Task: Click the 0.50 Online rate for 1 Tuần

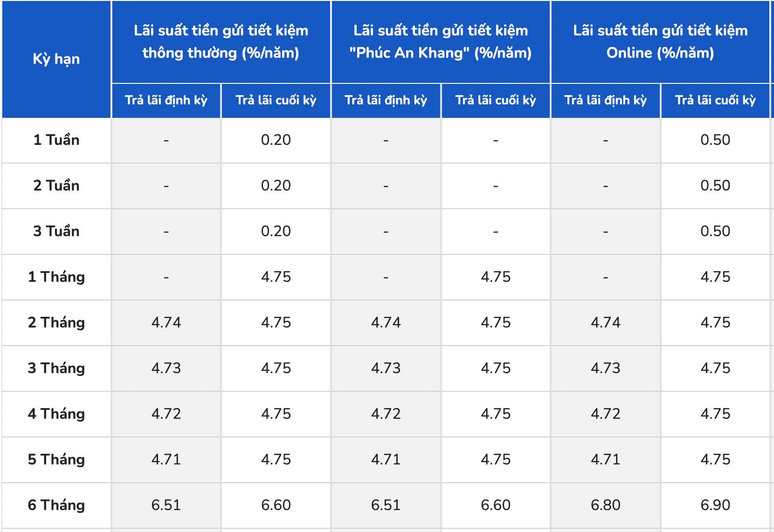Action: 715,140
